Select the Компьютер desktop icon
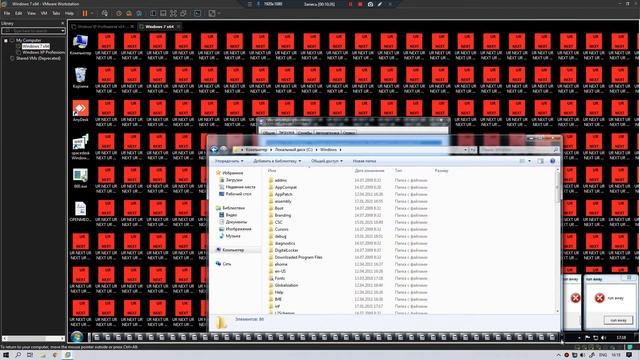This screenshot has height=360, width=640. click(80, 44)
